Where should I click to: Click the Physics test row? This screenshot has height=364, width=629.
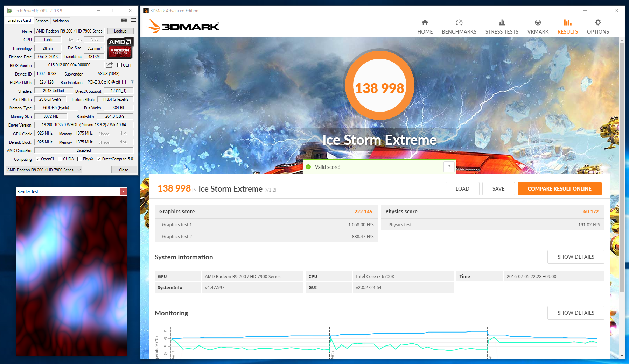point(493,224)
